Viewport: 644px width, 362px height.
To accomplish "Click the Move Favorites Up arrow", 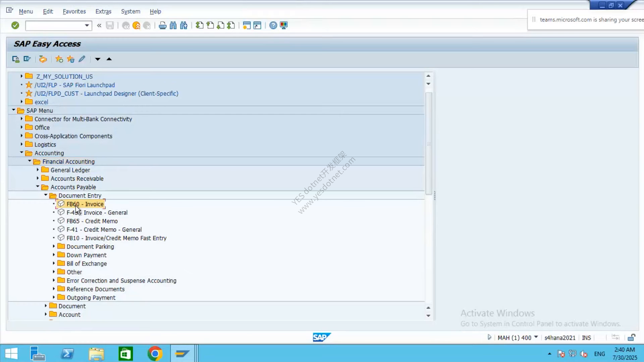I will (109, 59).
